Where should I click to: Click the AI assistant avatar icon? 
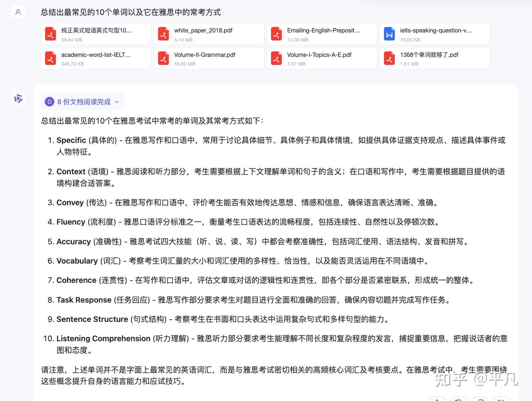pos(18,98)
